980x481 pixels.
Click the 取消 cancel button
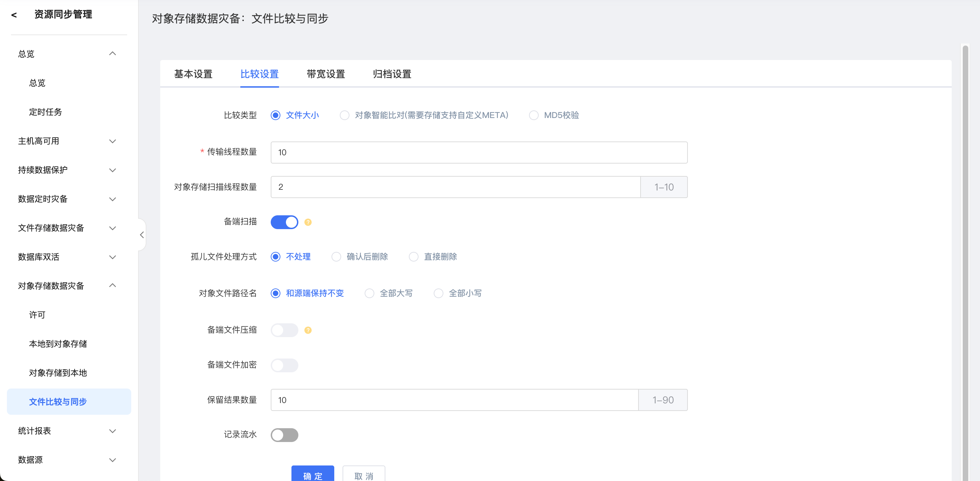tap(363, 474)
